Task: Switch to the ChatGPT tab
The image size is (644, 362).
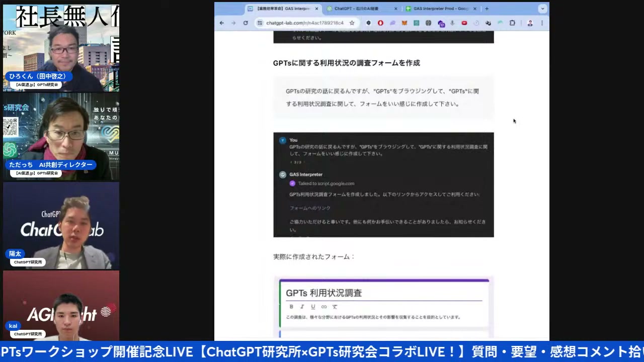Action: click(362, 9)
